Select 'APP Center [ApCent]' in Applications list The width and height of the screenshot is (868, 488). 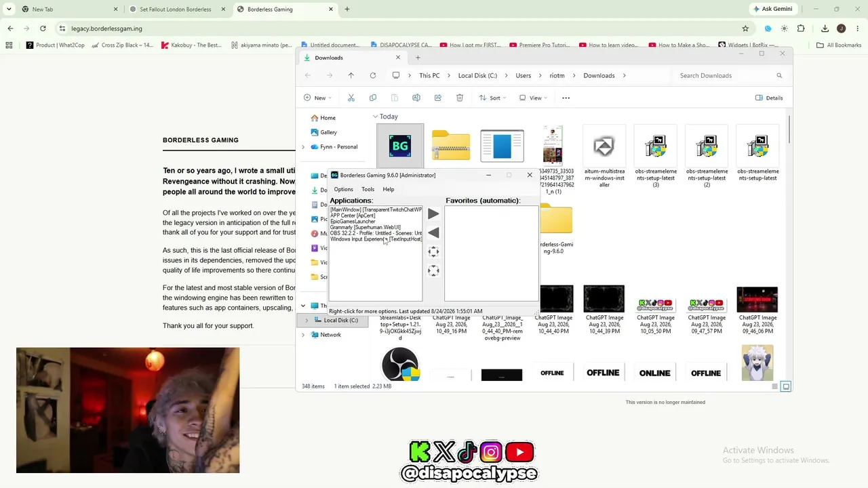coord(353,216)
